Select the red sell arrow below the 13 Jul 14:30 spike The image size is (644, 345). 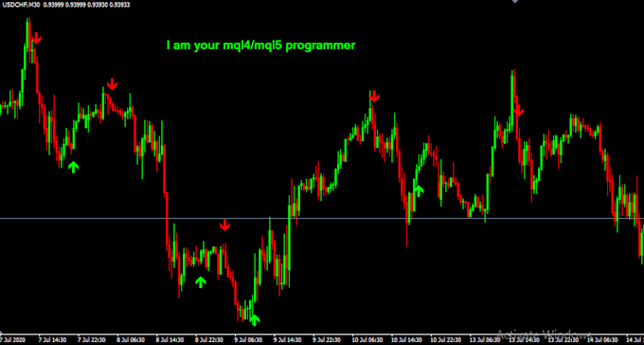coord(519,111)
